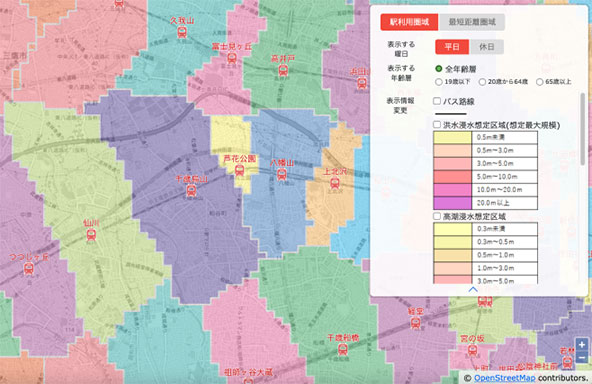Click the 仙川 station icon

coord(91,234)
